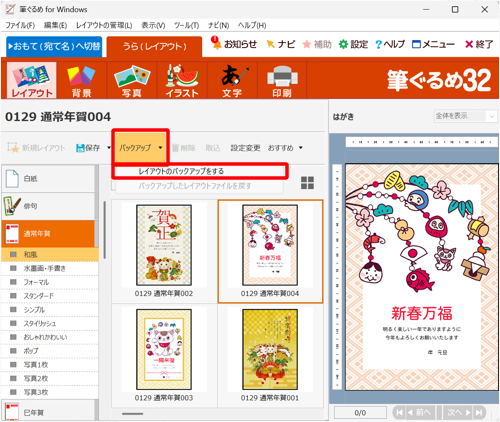Jump to last page in preview navigation
500x422 pixels.
coord(479,413)
